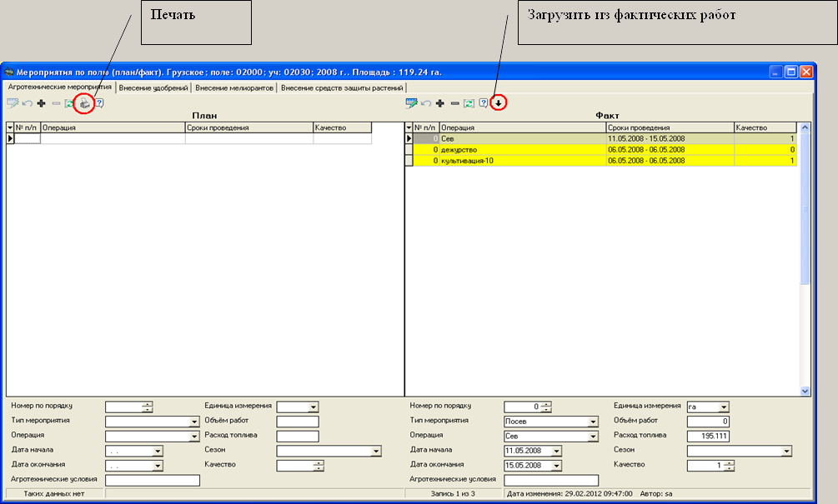Open the Fact 'Тип мероприятия' dropdown showing Посев
838x504 pixels.
(593, 422)
